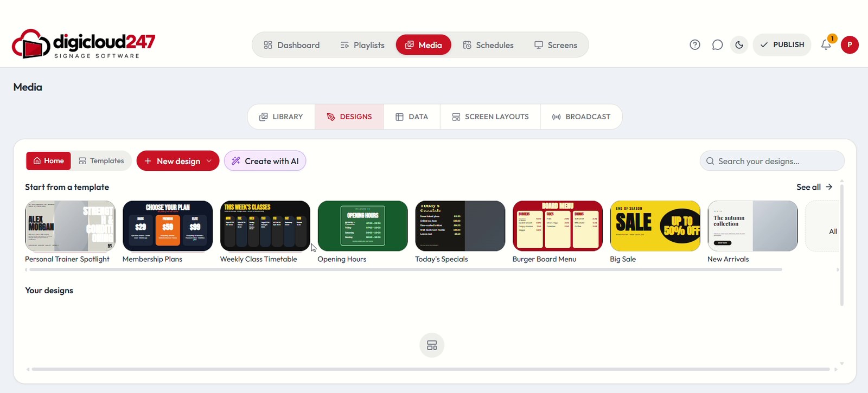Switch to the SCREEN LAYOUTS tab

tap(490, 117)
